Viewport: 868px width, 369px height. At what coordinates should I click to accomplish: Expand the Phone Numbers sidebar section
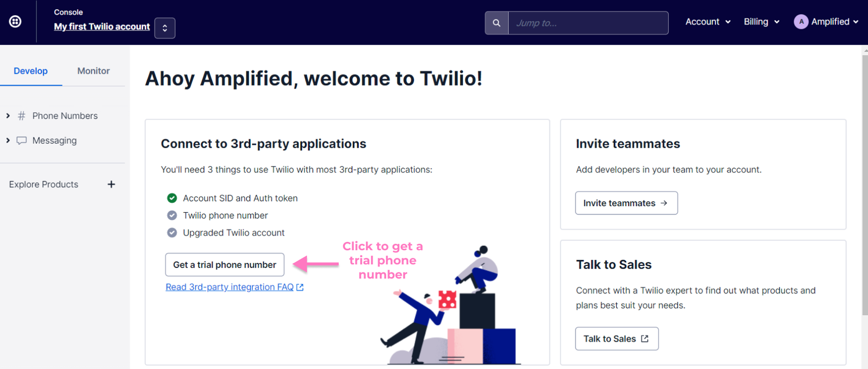8,116
